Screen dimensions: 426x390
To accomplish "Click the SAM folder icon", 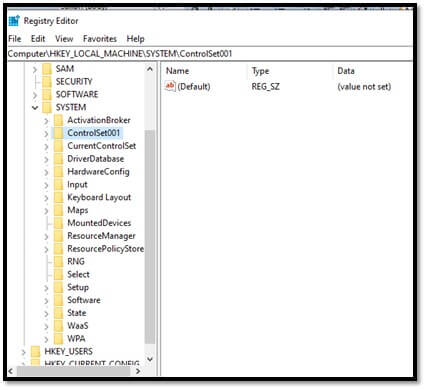I will click(x=47, y=69).
